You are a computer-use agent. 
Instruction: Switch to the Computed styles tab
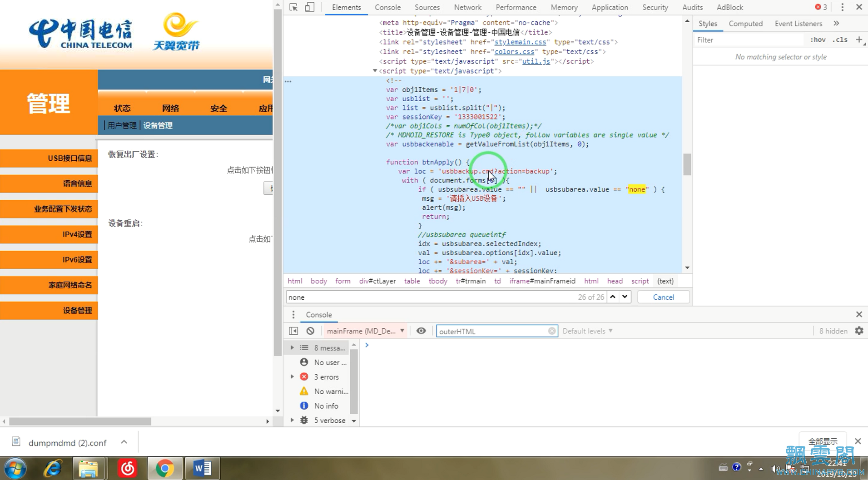pyautogui.click(x=745, y=24)
